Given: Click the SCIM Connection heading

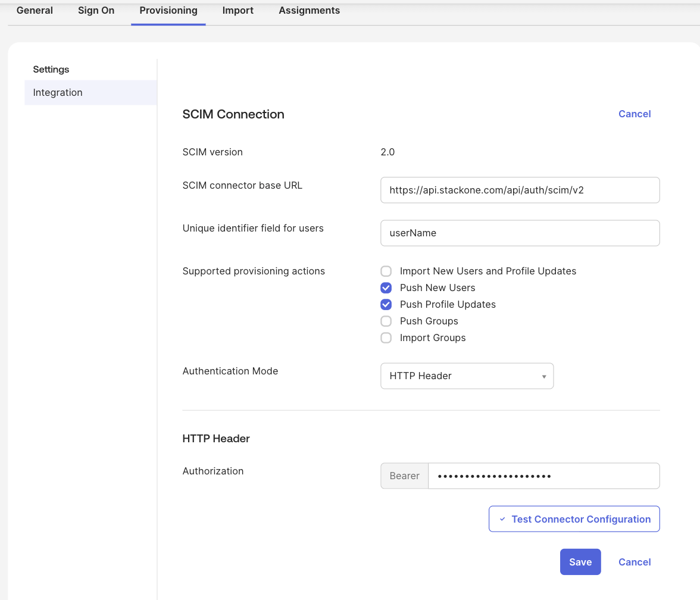Looking at the screenshot, I should (233, 114).
